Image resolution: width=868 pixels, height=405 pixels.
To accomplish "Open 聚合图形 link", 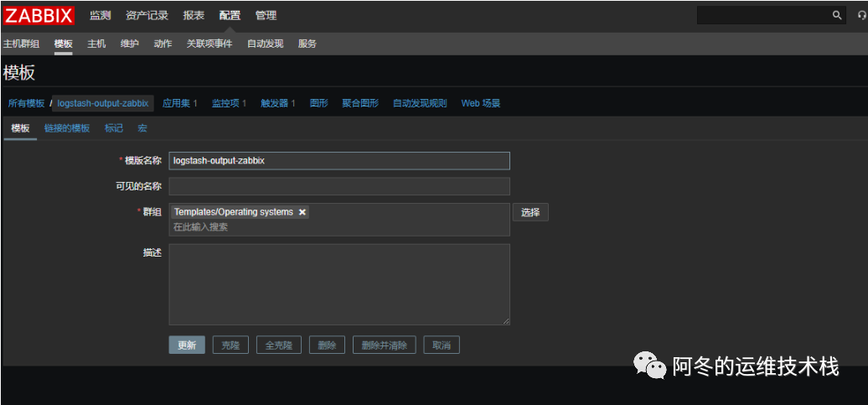I will (x=360, y=104).
